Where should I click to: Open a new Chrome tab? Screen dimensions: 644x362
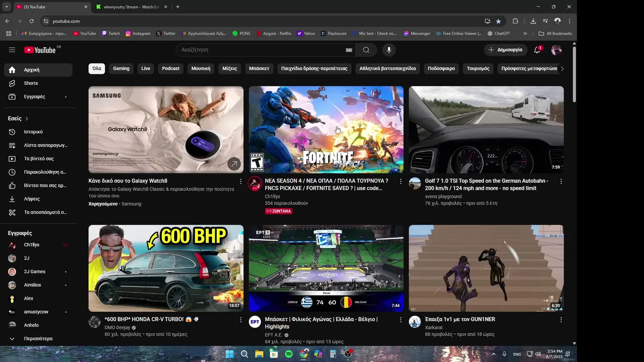[178, 7]
